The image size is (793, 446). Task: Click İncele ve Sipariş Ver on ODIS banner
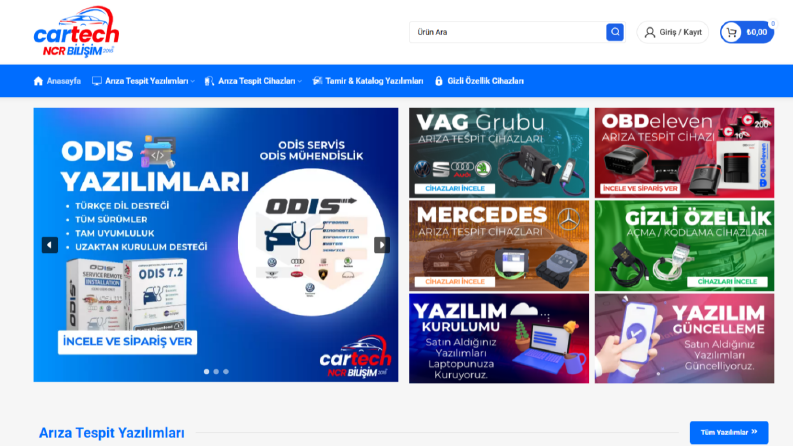coord(127,342)
